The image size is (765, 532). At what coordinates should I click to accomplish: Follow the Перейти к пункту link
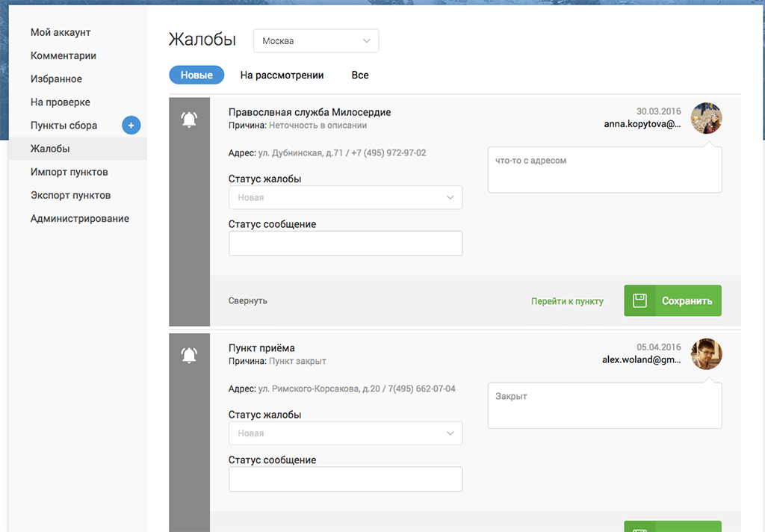(567, 301)
